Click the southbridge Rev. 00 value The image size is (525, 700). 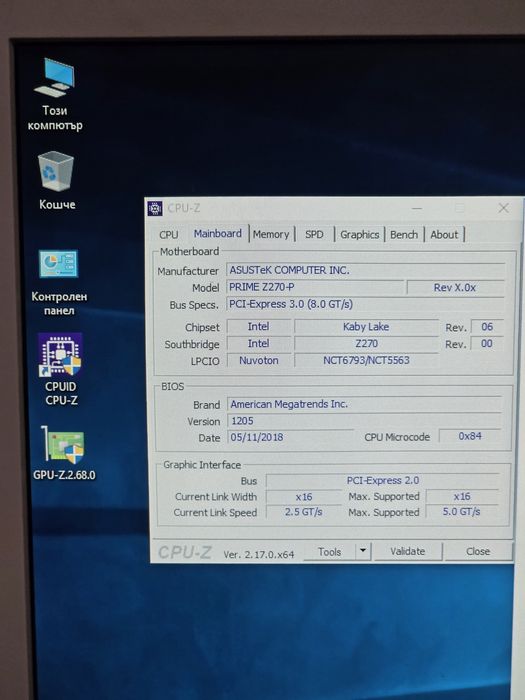487,344
